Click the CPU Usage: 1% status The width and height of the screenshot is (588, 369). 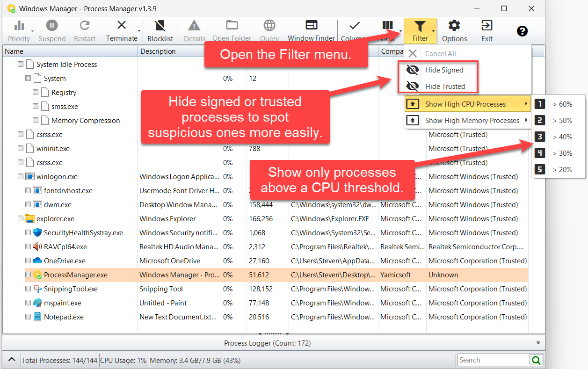(x=123, y=361)
